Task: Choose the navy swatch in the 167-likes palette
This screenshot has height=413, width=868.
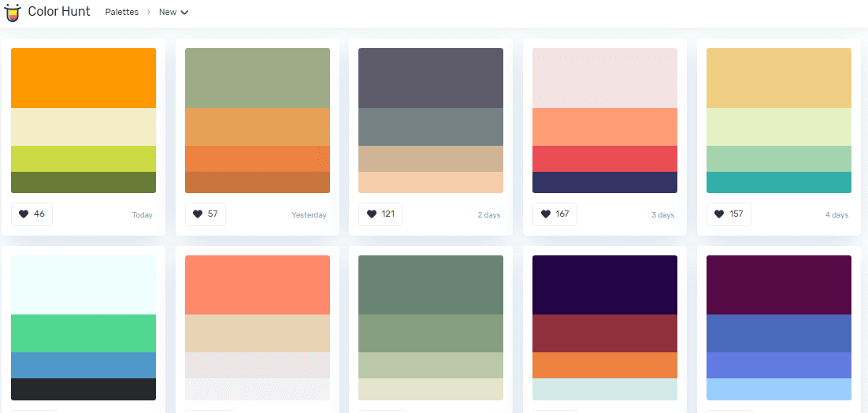Action: click(x=605, y=182)
